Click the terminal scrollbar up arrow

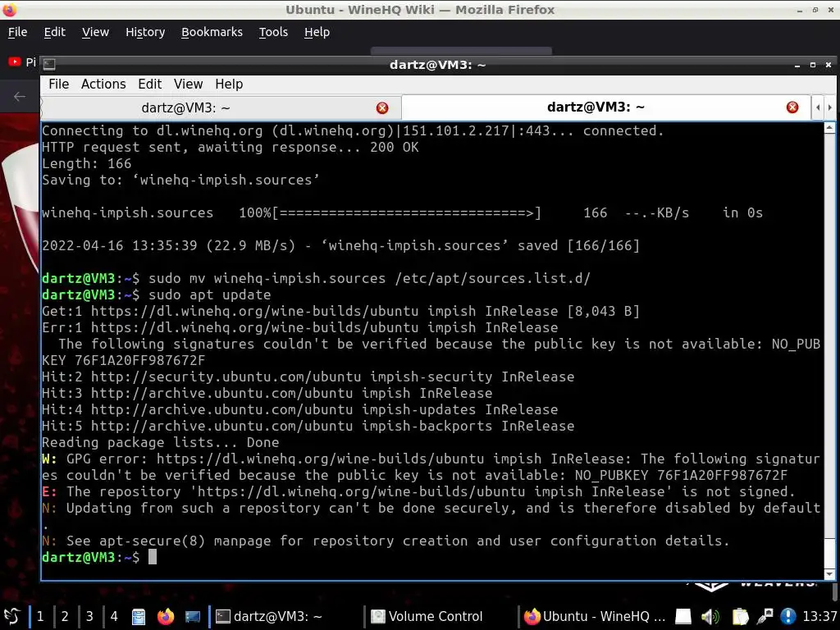(x=829, y=127)
